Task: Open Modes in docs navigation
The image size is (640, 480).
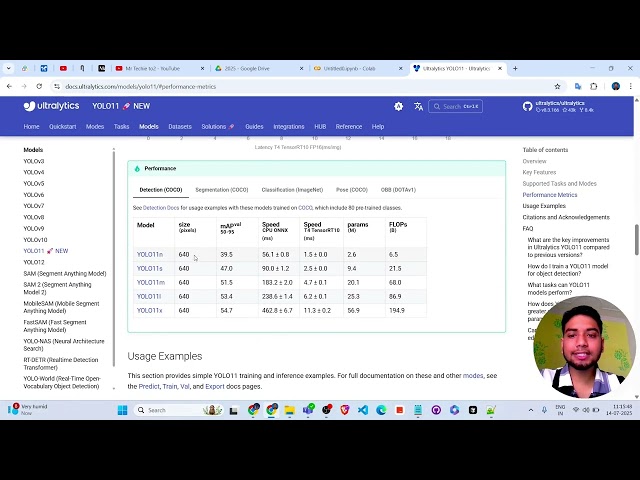Action: [x=95, y=127]
